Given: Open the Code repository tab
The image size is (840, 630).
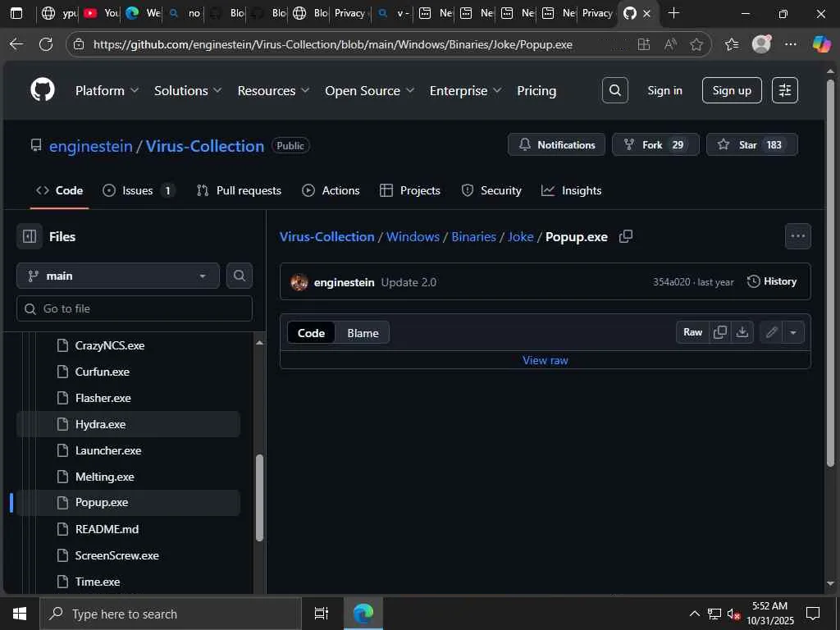Looking at the screenshot, I should (59, 190).
